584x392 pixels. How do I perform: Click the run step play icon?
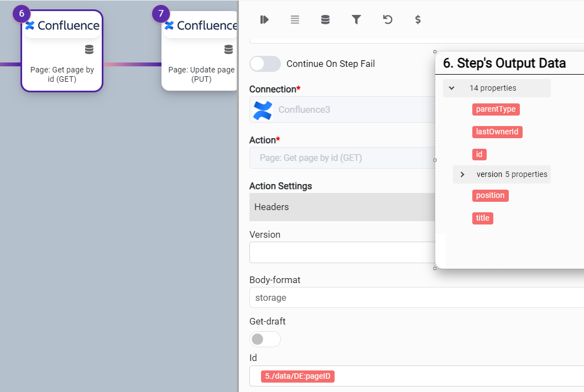pos(264,20)
